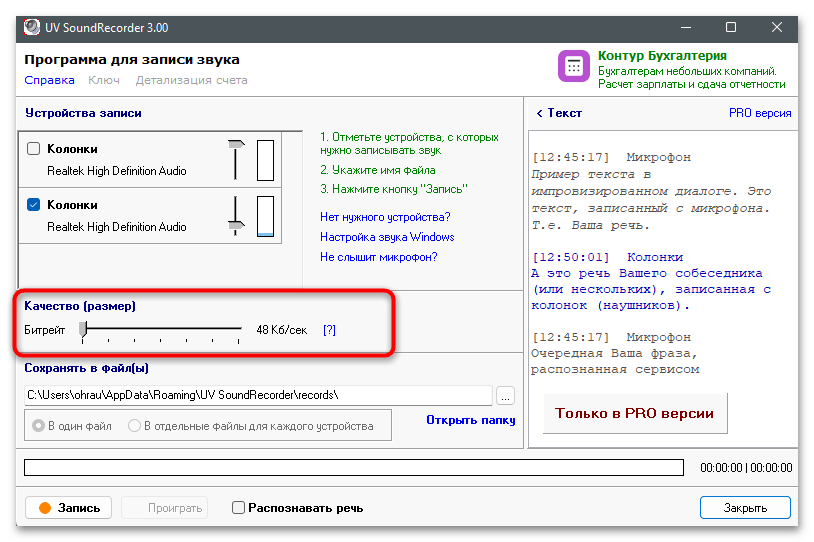Screen dimensions: 814x542
Task: Adjust the first Колонки device volume slider
Action: point(237,159)
